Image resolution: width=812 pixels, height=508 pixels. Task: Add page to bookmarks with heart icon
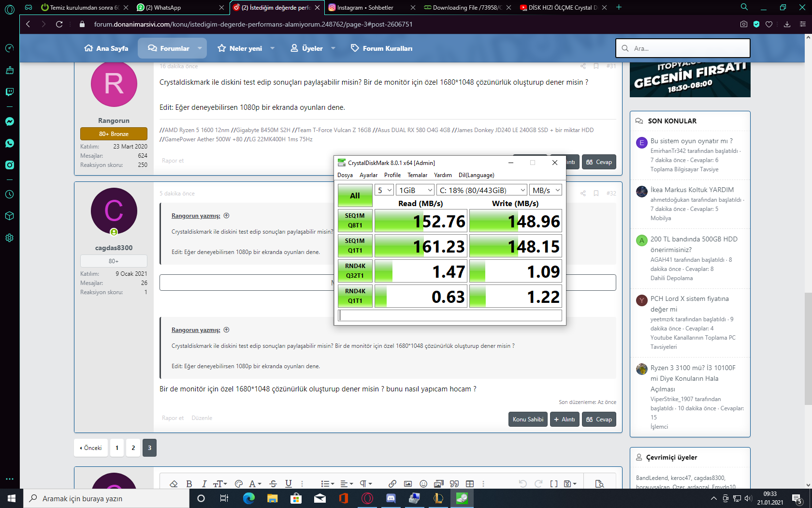click(769, 24)
